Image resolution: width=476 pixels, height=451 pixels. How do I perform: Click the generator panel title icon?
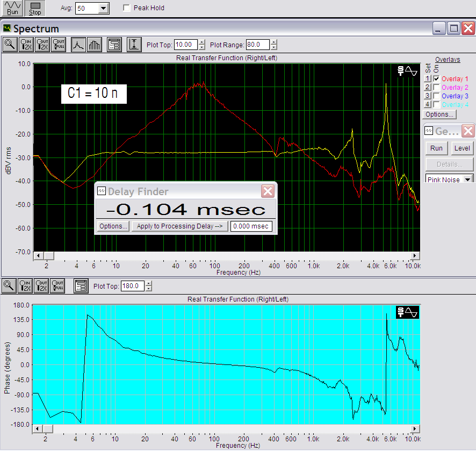coord(429,131)
